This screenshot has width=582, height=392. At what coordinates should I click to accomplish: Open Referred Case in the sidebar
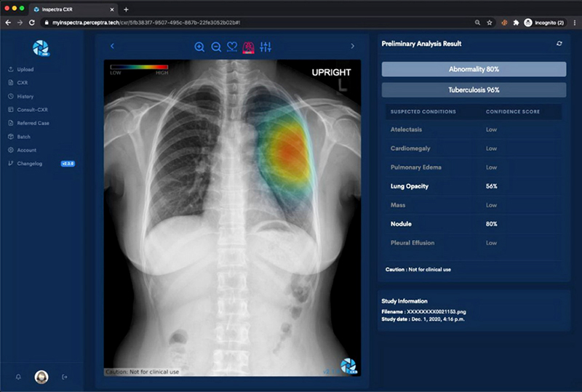click(33, 123)
